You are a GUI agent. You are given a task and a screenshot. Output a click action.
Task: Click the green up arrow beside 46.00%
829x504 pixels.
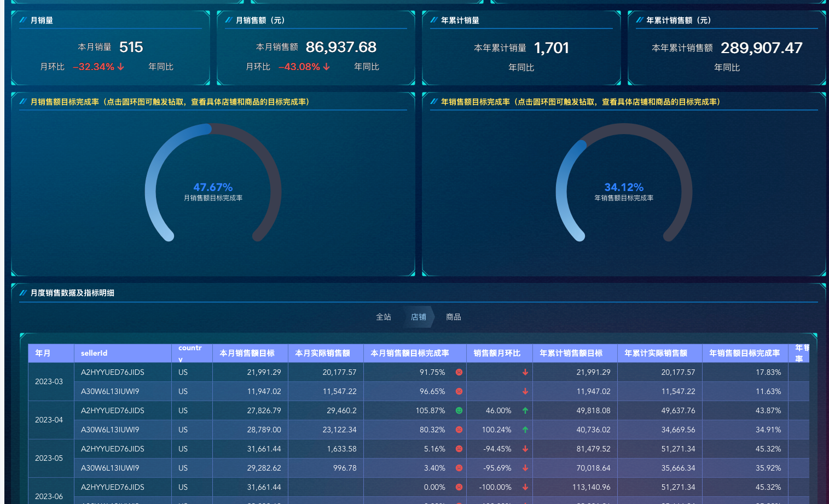525,410
